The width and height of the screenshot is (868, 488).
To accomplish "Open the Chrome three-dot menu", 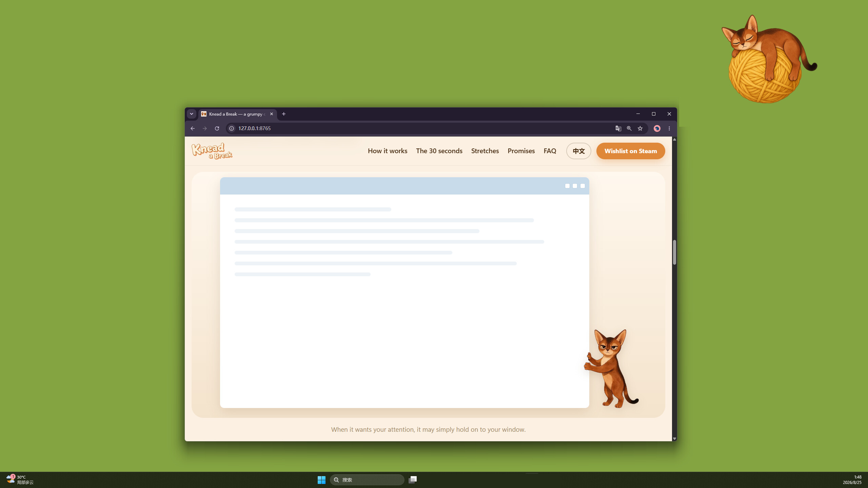I will (669, 128).
